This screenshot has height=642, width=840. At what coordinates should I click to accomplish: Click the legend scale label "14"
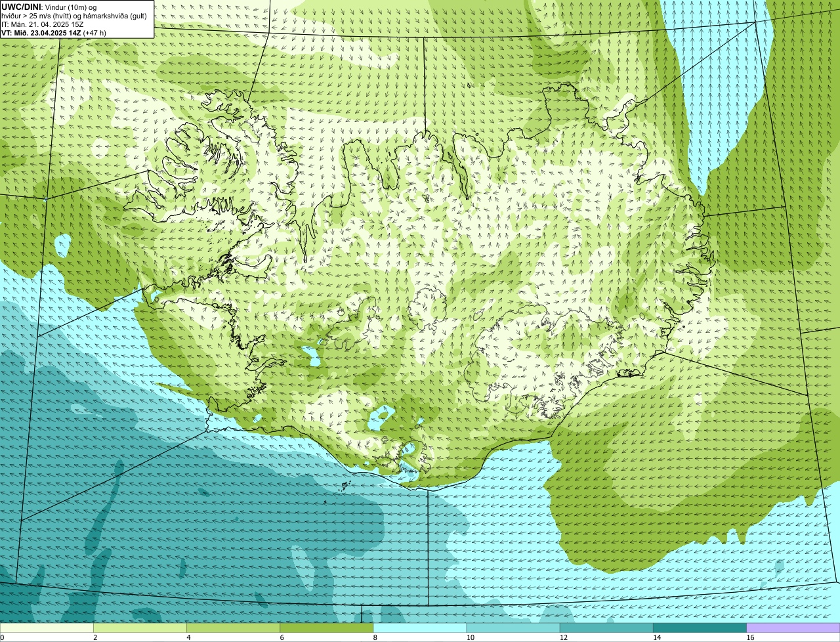(x=657, y=637)
